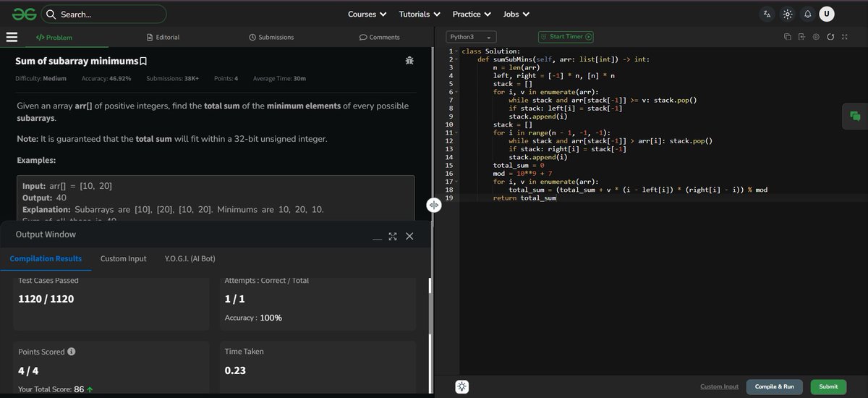Open the notifications bell

pos(807,14)
